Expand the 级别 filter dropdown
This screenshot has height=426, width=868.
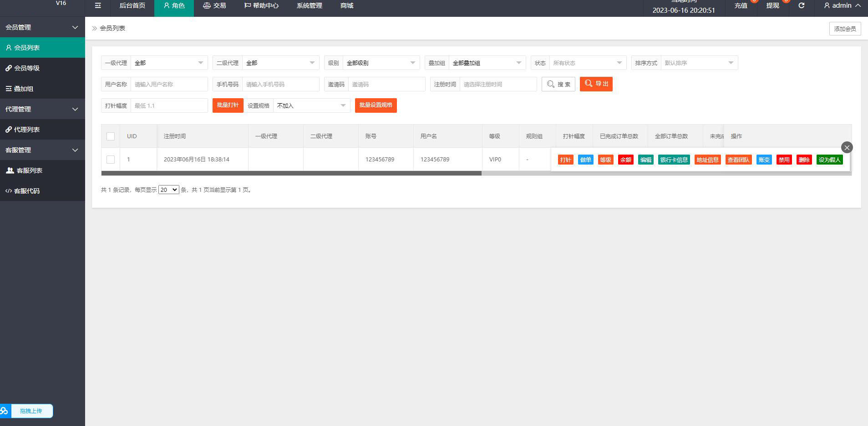coord(381,63)
